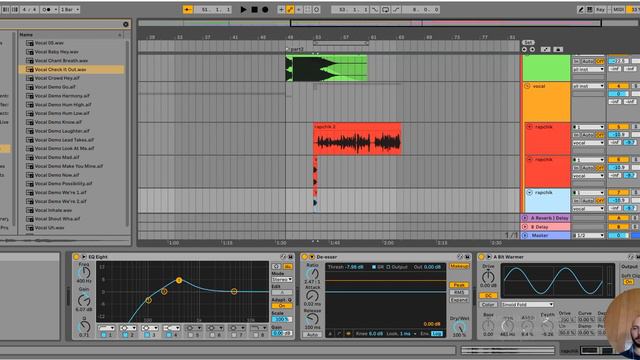Click the Stop transport button

(x=254, y=9)
